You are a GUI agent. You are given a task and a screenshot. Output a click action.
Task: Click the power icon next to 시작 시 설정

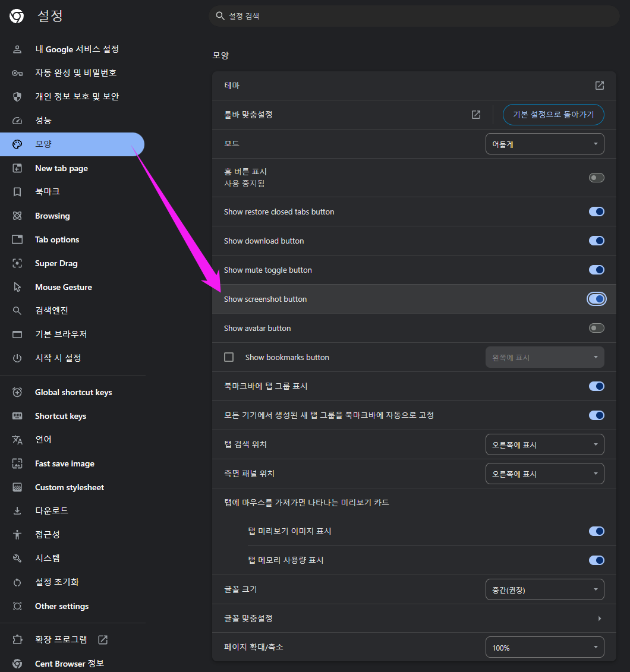click(x=17, y=358)
